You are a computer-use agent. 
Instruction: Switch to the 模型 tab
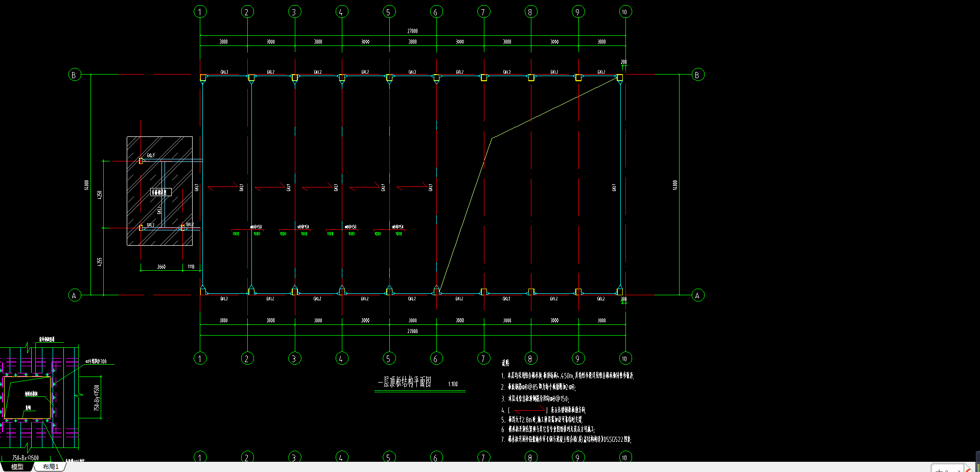17,466
